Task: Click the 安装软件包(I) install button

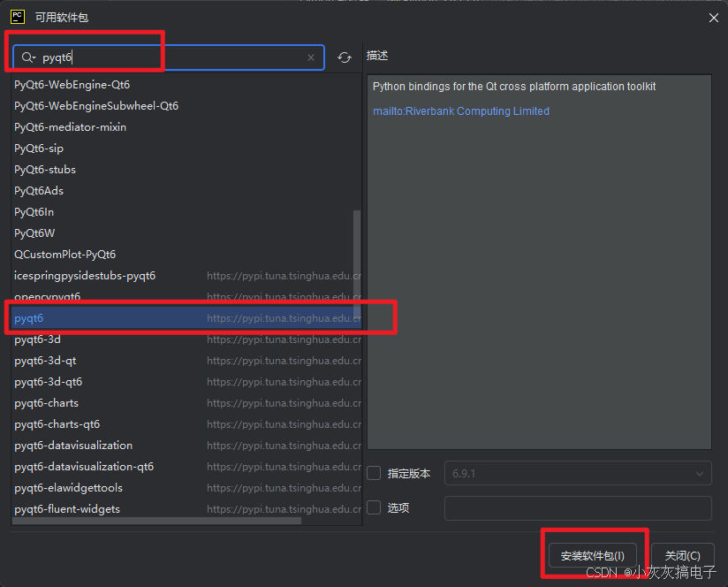Action: pyautogui.click(x=593, y=555)
